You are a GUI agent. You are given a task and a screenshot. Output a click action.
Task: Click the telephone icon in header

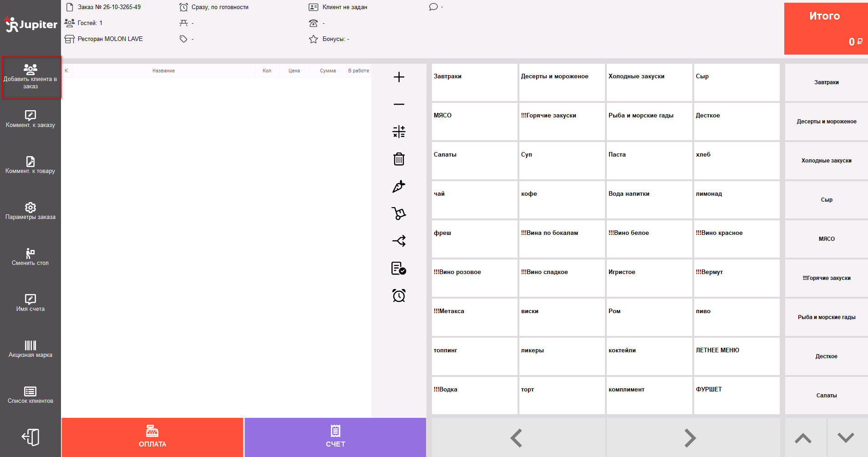tap(313, 23)
